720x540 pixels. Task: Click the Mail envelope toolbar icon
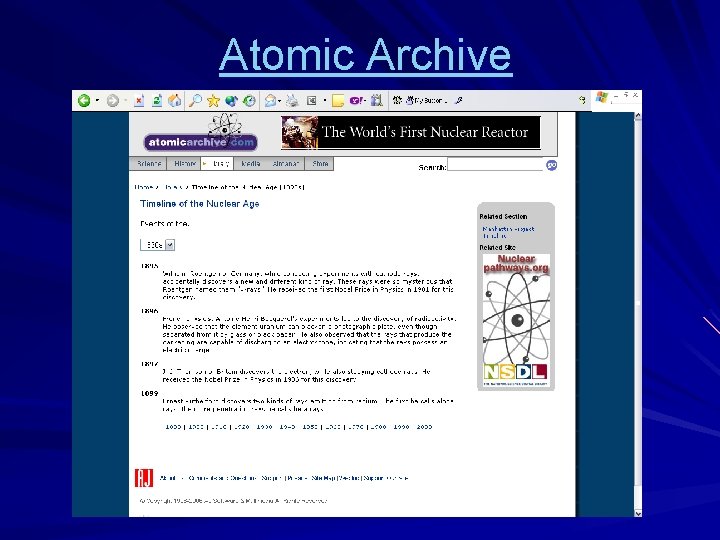pos(270,100)
